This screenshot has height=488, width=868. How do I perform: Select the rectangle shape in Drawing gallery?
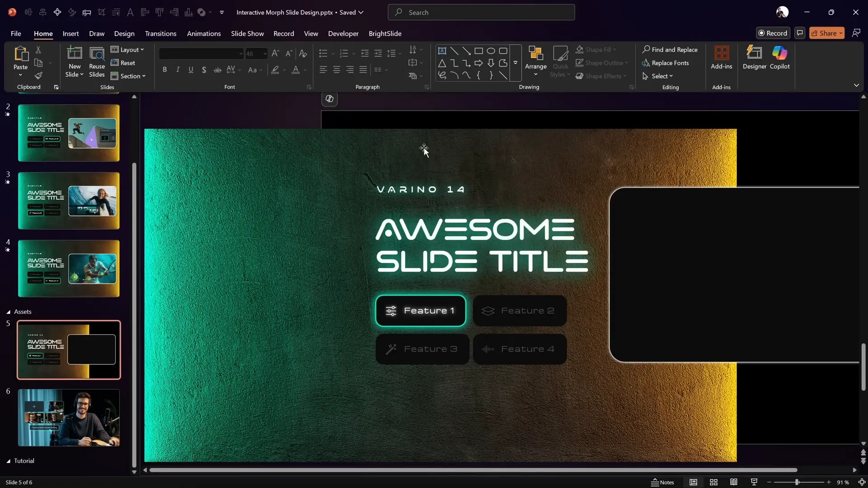478,51
